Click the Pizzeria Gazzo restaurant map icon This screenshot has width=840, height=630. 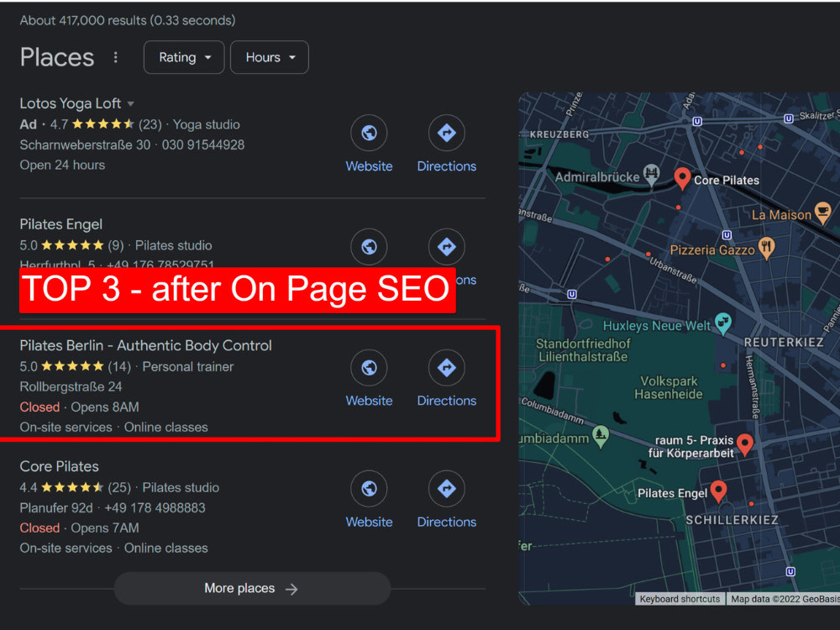pos(767,247)
